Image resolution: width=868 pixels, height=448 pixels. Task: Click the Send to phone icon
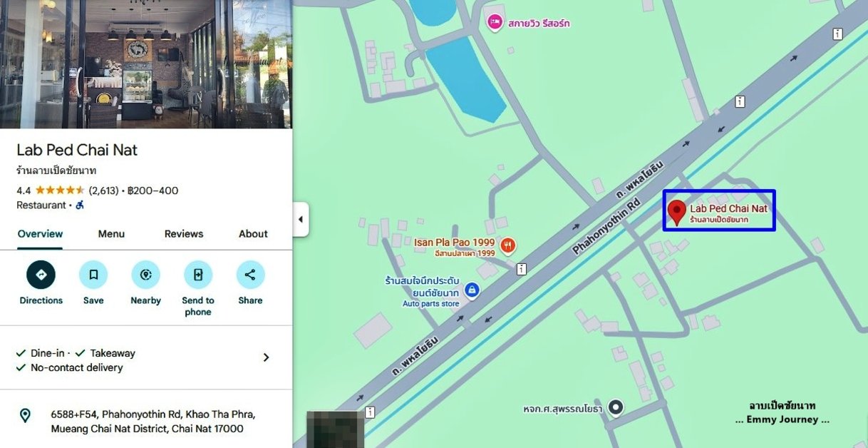pos(198,275)
